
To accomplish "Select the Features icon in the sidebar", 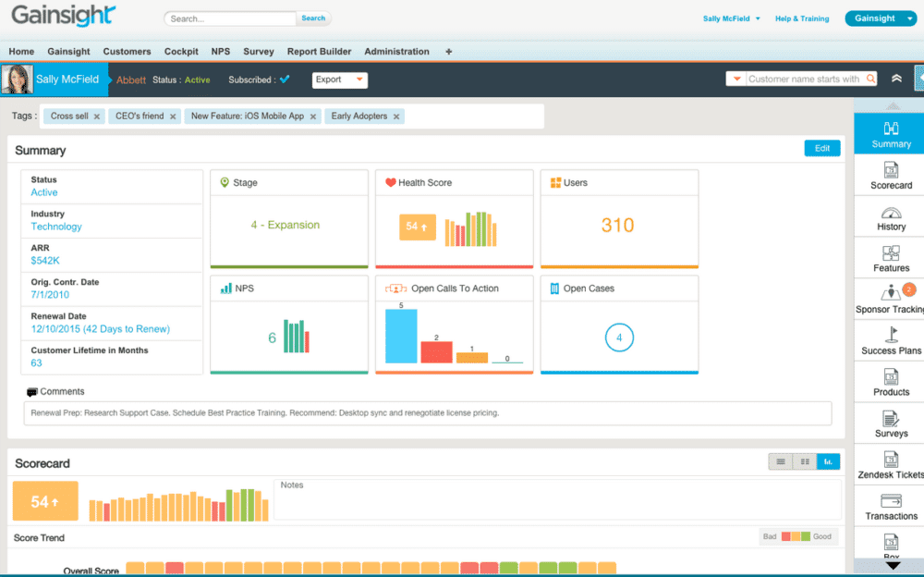I will click(x=890, y=258).
